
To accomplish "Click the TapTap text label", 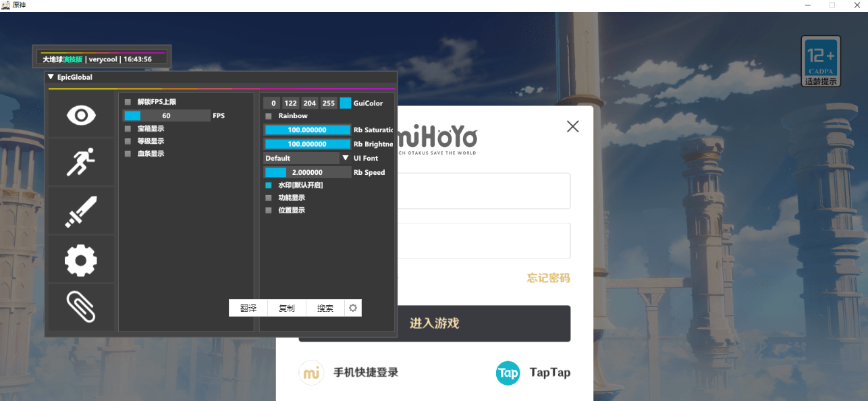I will 550,373.
